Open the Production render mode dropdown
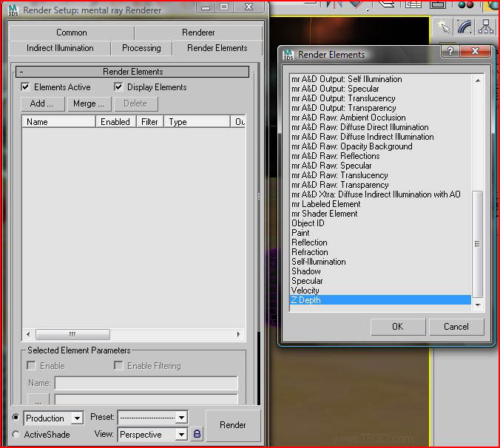 tap(53, 418)
